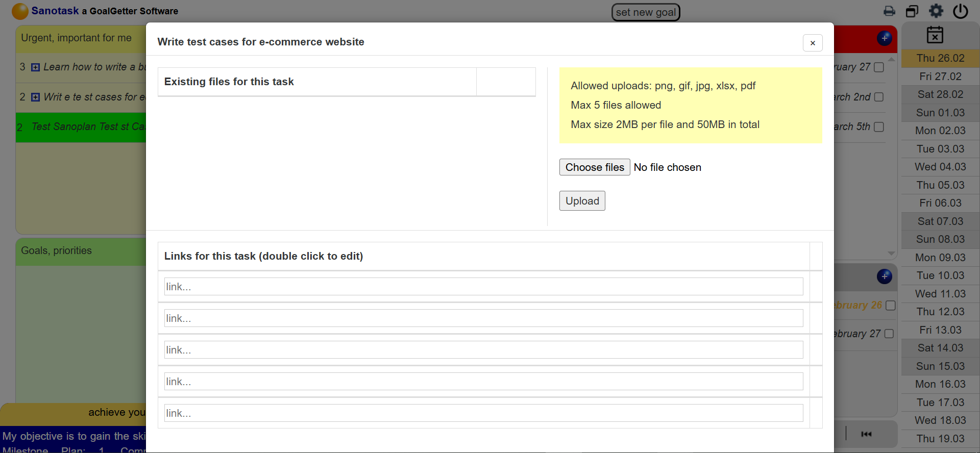
Task: Select the date Tue 03.03
Action: [x=940, y=149]
